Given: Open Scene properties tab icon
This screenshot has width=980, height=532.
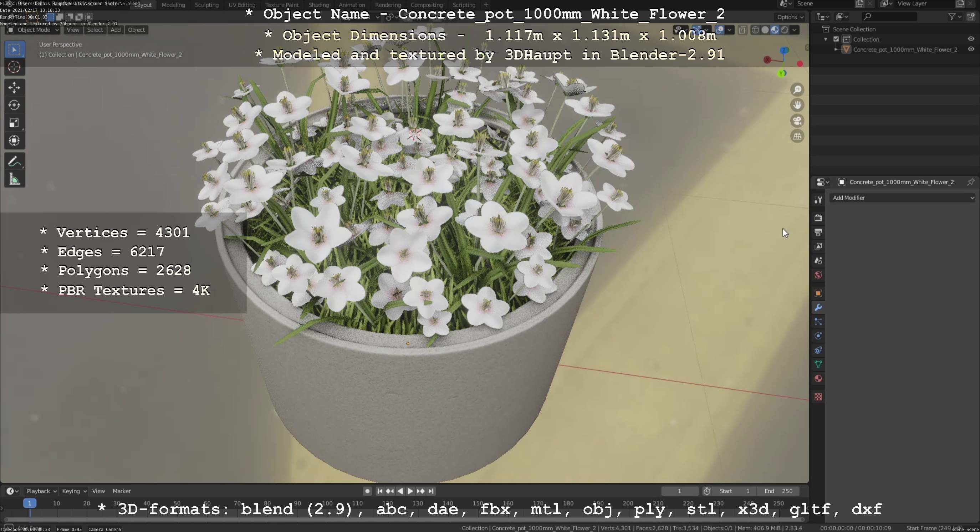Looking at the screenshot, I should coord(818,261).
